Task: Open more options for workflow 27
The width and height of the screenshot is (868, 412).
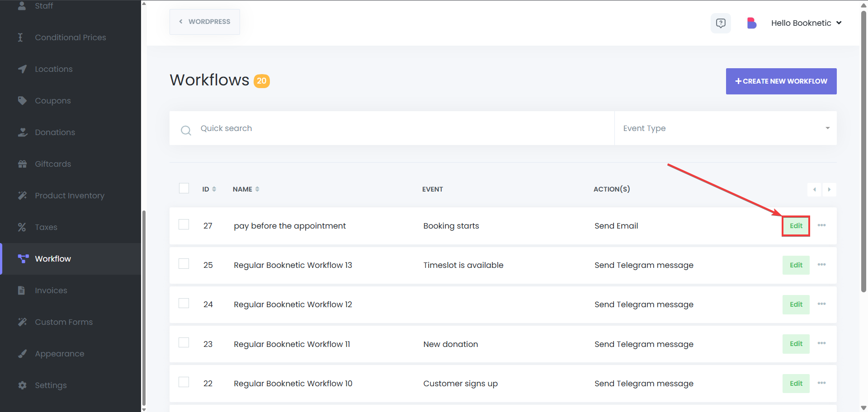Action: (821, 225)
